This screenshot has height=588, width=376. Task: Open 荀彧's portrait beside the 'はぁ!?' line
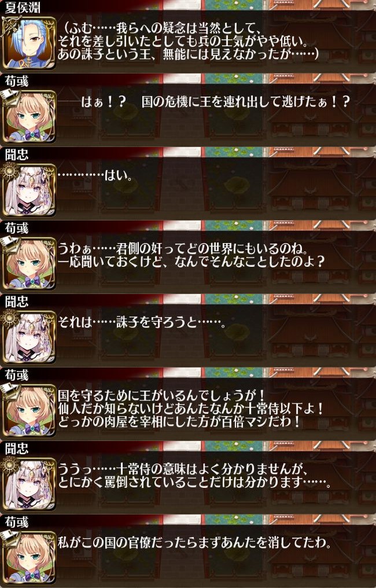[x=30, y=116]
